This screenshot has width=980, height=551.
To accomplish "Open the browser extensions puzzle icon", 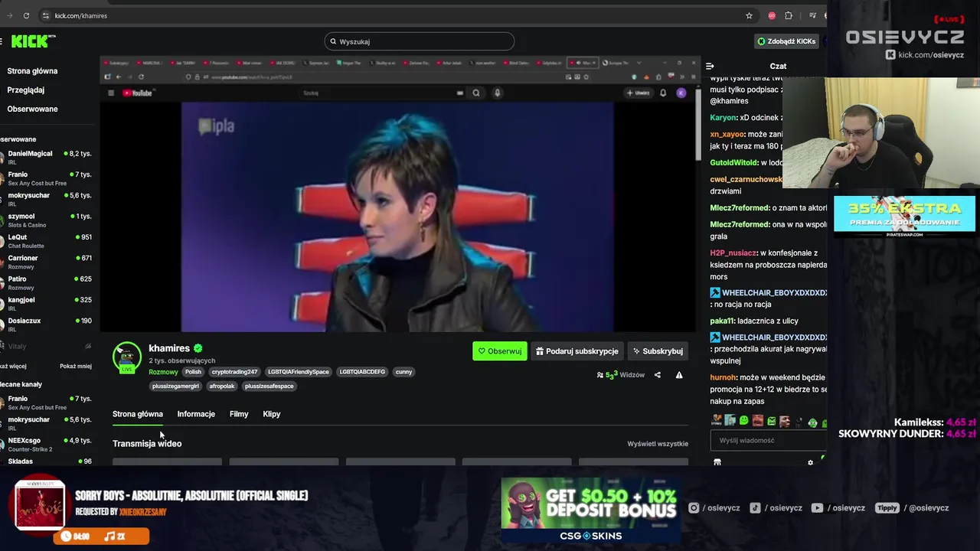I will pyautogui.click(x=789, y=15).
